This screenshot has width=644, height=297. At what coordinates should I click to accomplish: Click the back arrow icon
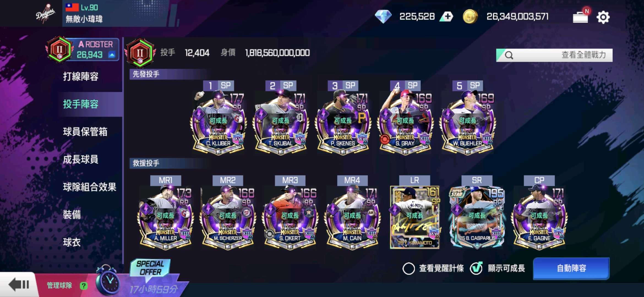coord(19,285)
